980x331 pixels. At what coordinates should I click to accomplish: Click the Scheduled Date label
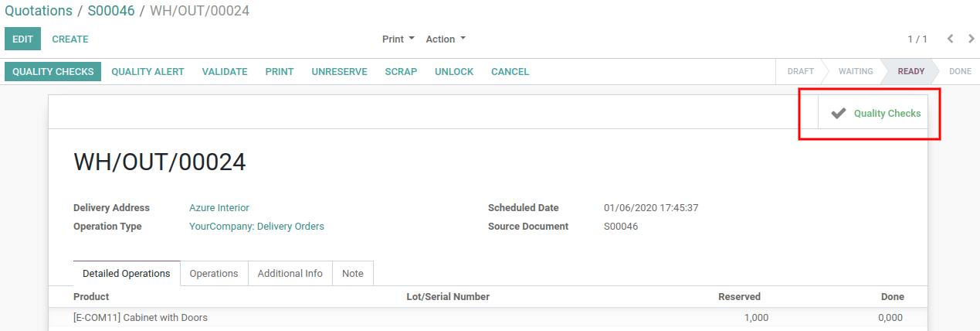[523, 208]
